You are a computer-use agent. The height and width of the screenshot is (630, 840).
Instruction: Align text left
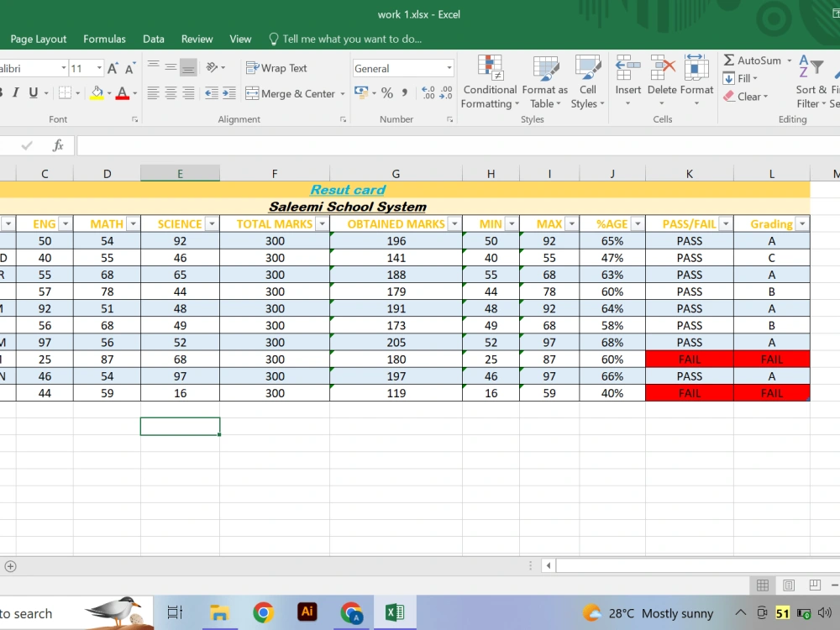pyautogui.click(x=153, y=93)
